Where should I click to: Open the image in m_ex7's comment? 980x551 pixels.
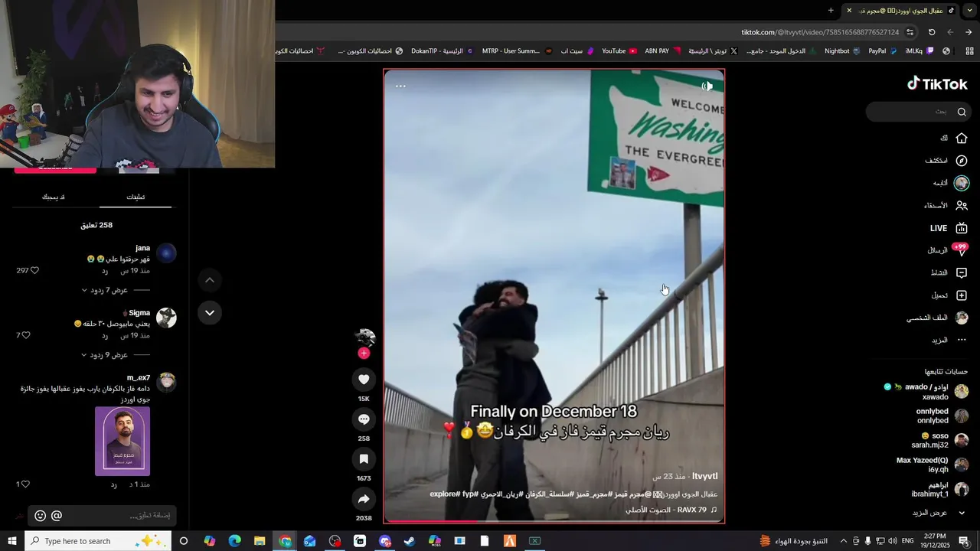click(122, 441)
